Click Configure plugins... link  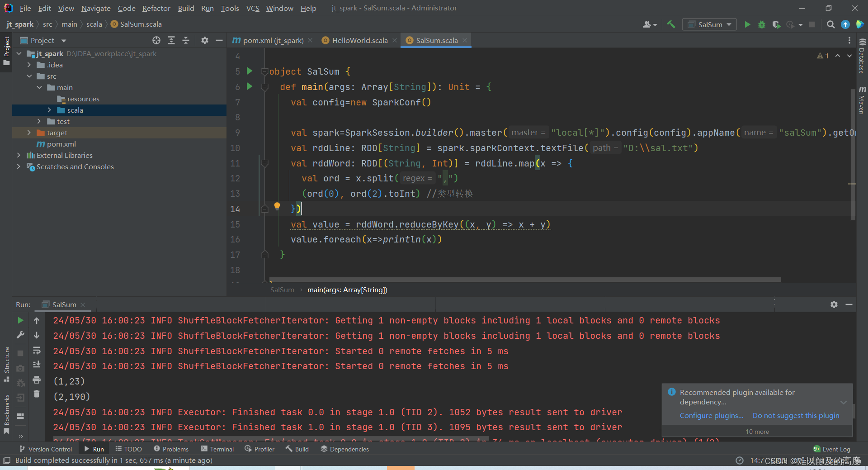(712, 415)
